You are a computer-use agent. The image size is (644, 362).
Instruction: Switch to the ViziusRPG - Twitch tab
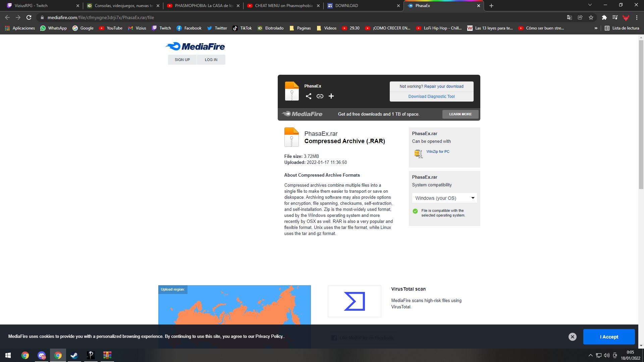[x=40, y=6]
